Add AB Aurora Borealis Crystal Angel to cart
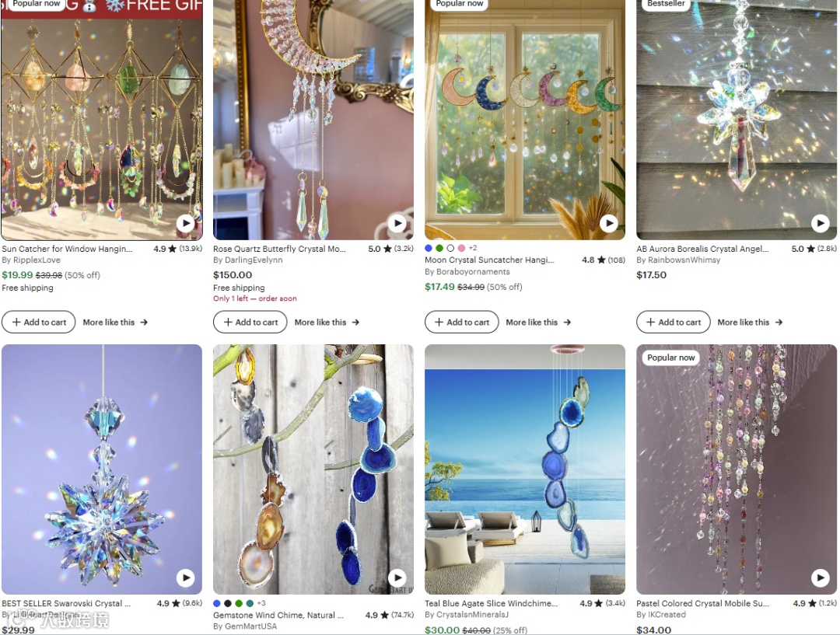This screenshot has height=635, width=840. coord(674,323)
